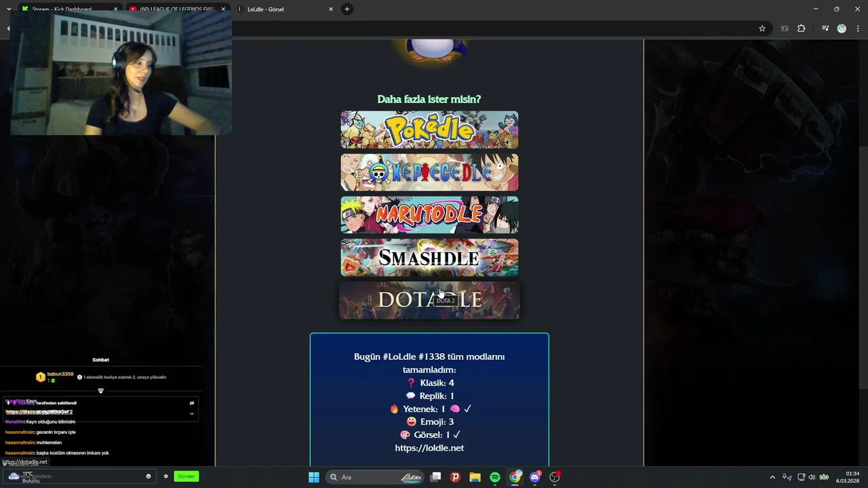Open Task View on the taskbar
Image resolution: width=868 pixels, height=488 pixels.
click(436, 477)
